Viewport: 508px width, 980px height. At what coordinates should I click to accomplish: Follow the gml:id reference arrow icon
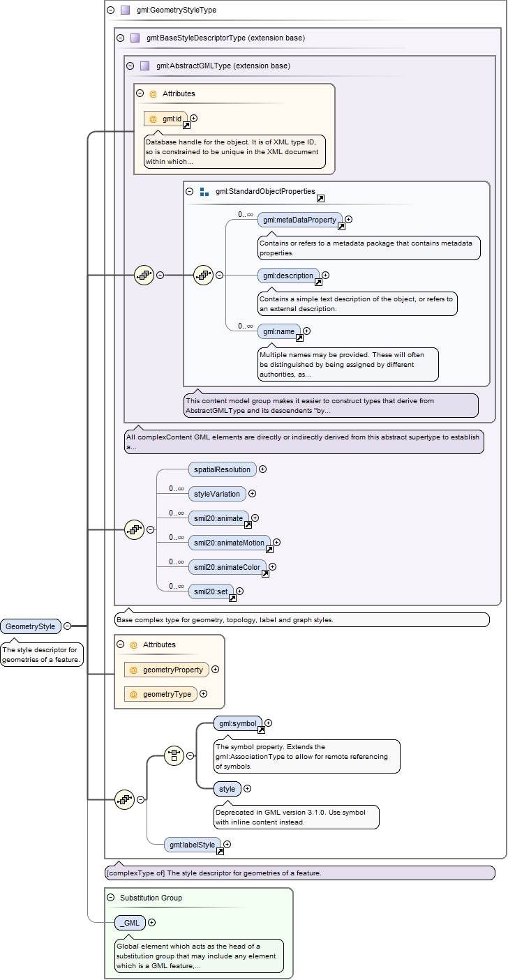click(x=186, y=126)
